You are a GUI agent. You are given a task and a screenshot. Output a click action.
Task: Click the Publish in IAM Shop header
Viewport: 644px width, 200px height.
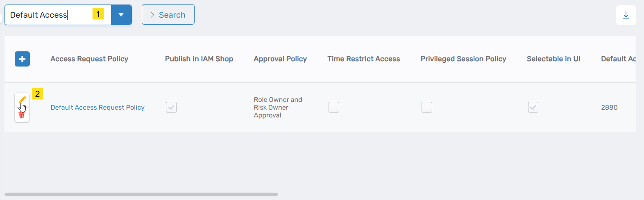point(199,59)
